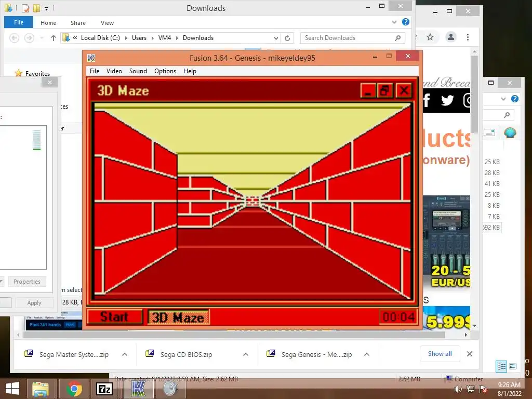Image resolution: width=532 pixels, height=399 pixels.
Task: Open the Chrome three-dot menu
Action: pyautogui.click(x=468, y=37)
